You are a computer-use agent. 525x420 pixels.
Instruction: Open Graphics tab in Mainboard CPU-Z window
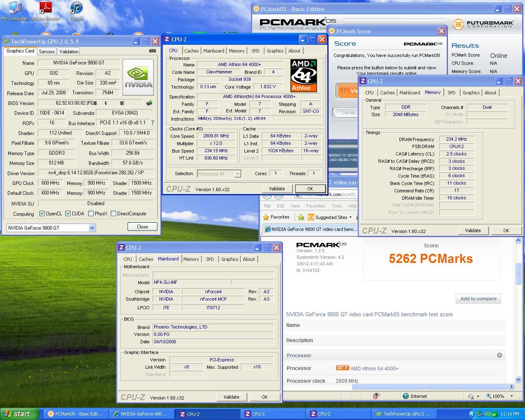click(229, 259)
